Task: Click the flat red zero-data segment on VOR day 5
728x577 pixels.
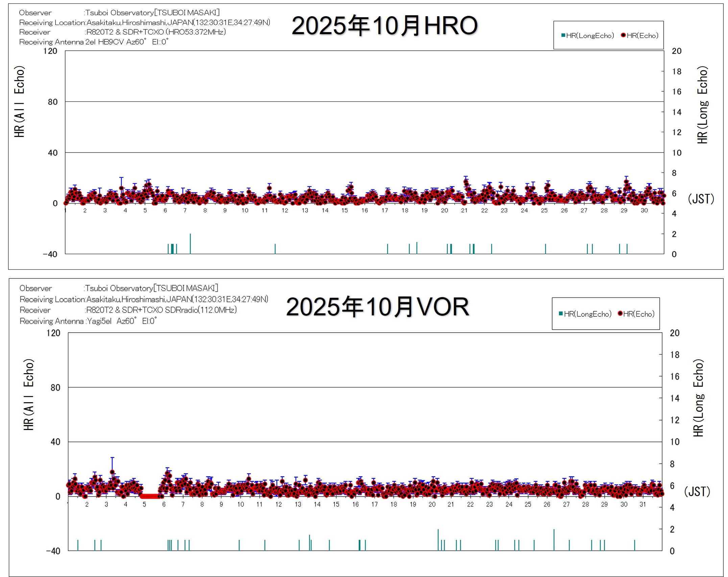Action: pyautogui.click(x=149, y=496)
